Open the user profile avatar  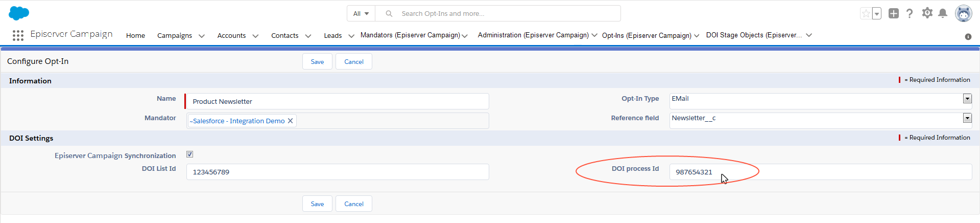(x=964, y=13)
